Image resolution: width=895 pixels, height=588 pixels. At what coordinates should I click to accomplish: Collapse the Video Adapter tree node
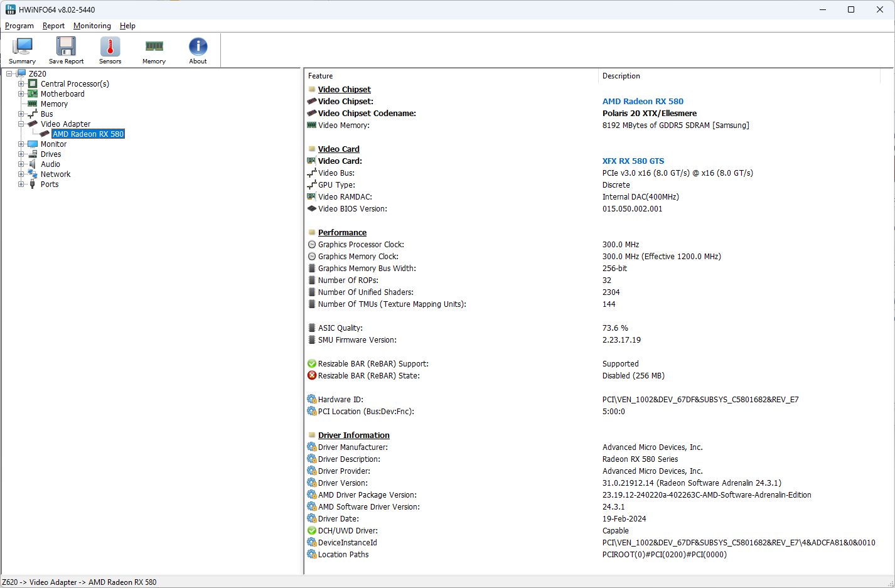[x=21, y=124]
